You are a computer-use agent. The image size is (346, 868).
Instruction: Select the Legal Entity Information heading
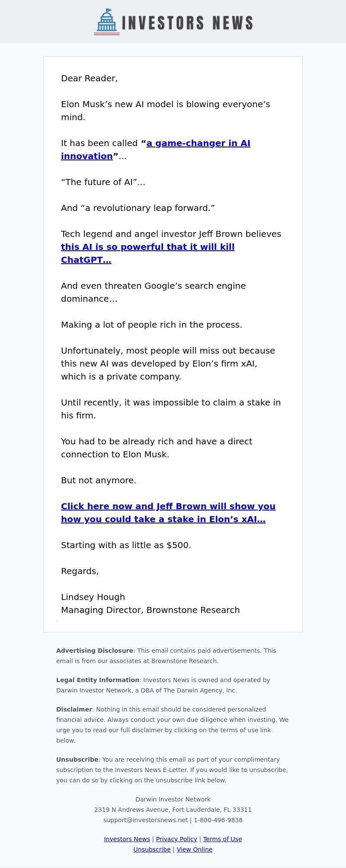(98, 680)
